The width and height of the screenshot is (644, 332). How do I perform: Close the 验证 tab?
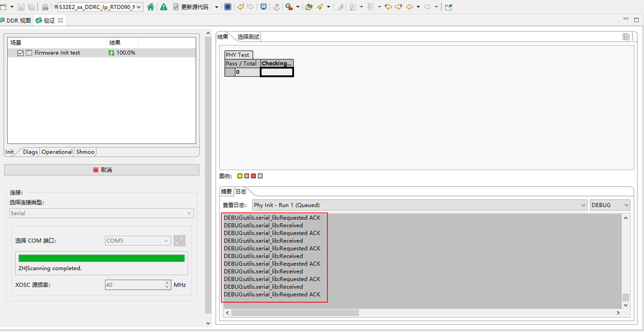(61, 21)
